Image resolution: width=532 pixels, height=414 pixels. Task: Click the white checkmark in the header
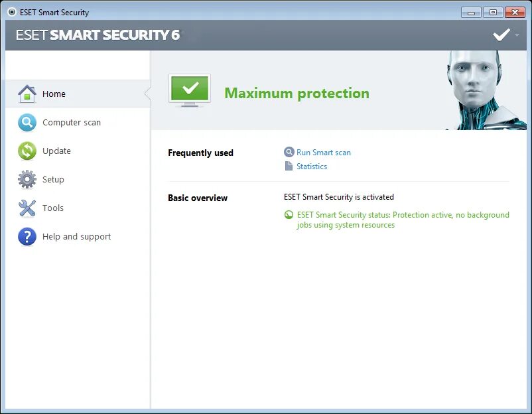(501, 34)
